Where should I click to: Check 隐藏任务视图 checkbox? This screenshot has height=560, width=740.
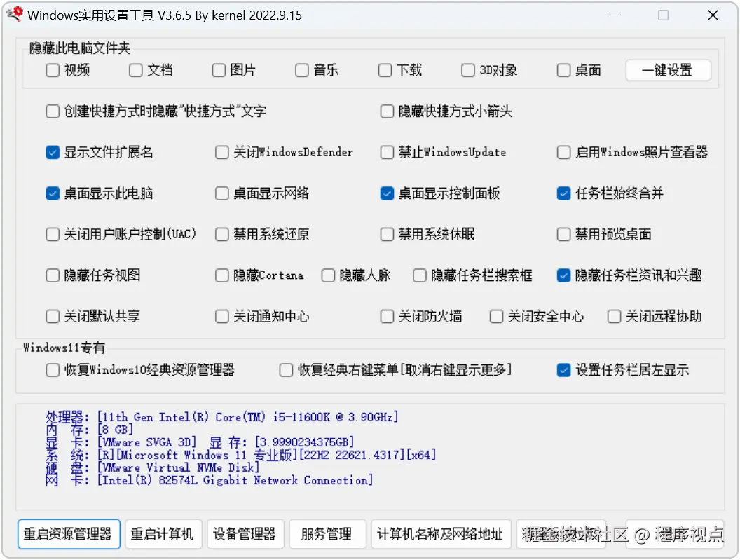(x=53, y=275)
